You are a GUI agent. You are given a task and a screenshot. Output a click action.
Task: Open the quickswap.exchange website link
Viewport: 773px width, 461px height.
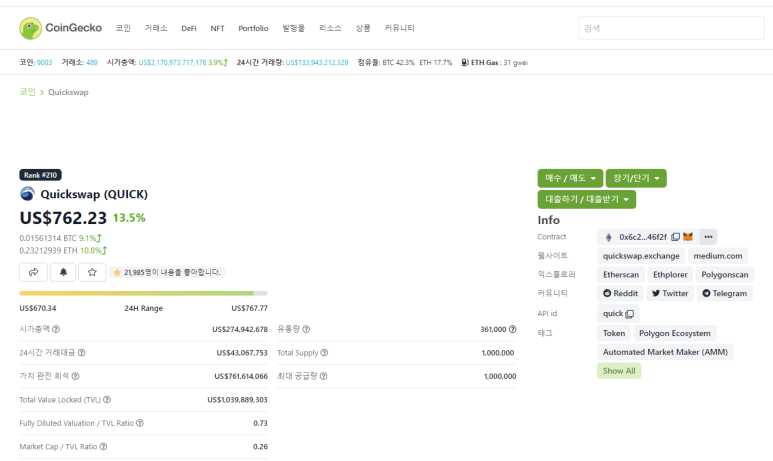(x=641, y=256)
